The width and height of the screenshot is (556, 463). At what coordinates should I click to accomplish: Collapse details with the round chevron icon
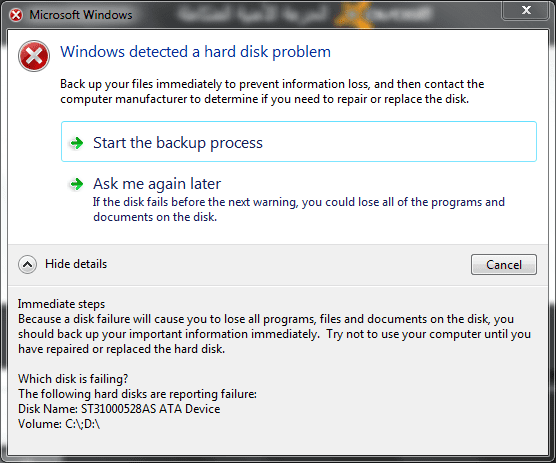[28, 264]
